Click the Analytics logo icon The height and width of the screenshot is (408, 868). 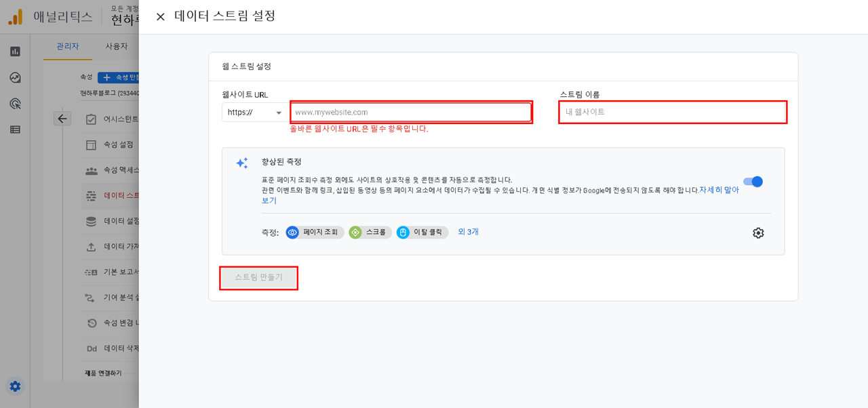click(16, 17)
